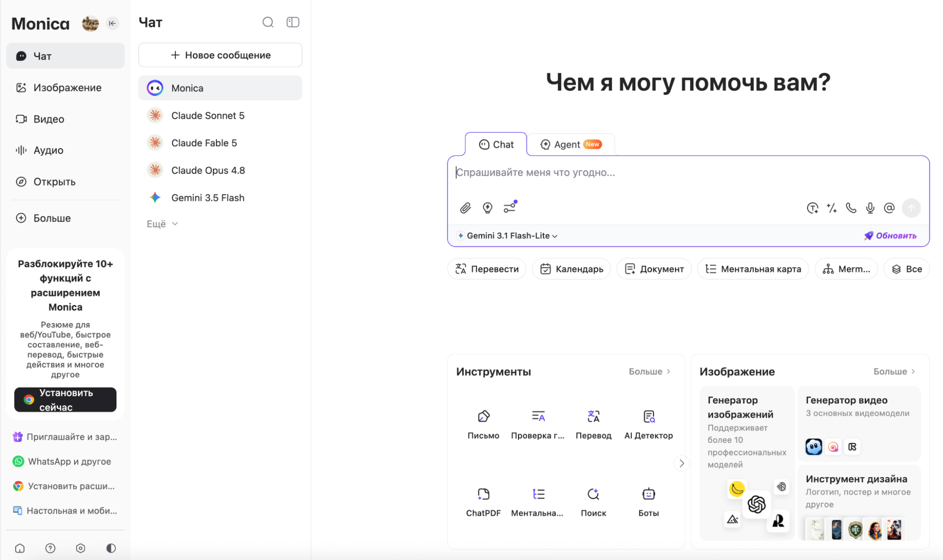Open the home icon in bottom bar

tap(20, 548)
